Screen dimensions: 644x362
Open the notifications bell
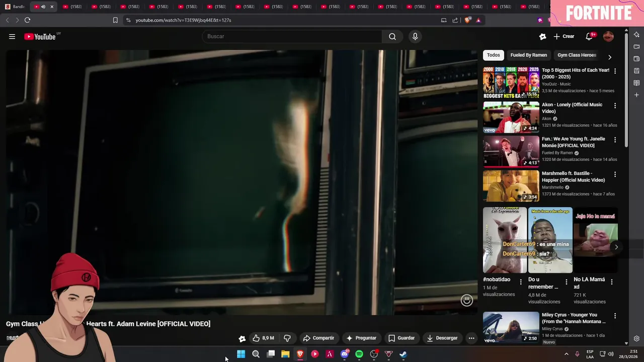(x=589, y=36)
